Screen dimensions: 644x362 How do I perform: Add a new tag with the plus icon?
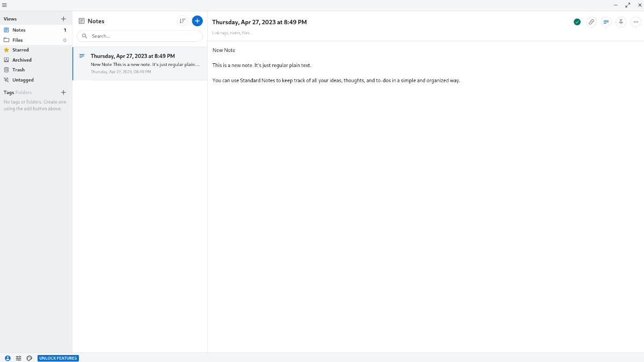point(63,92)
